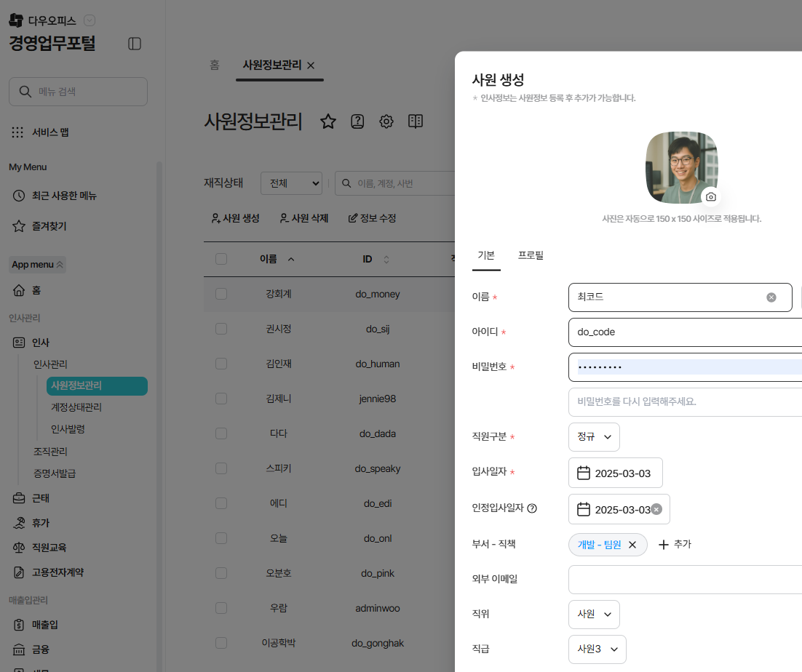The image size is (802, 672).
Task: Go to the 홈 tab
Action: [215, 65]
